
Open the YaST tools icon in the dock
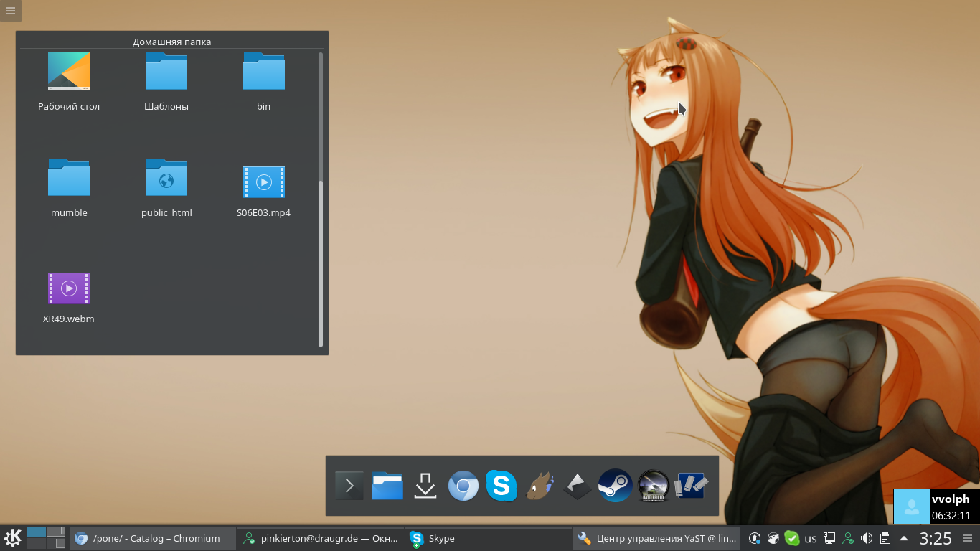(x=692, y=486)
